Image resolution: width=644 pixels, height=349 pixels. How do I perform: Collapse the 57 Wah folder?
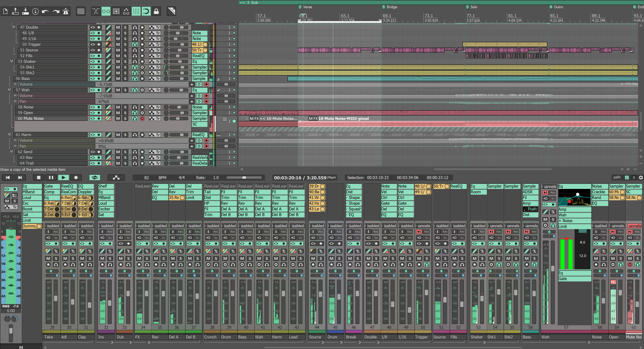[10, 90]
